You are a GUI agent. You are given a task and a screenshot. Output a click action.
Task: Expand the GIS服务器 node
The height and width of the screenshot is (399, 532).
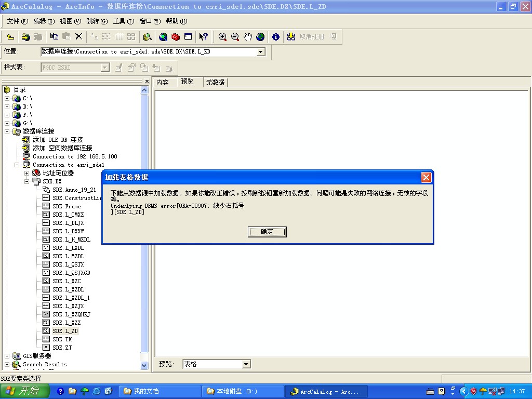(x=7, y=356)
